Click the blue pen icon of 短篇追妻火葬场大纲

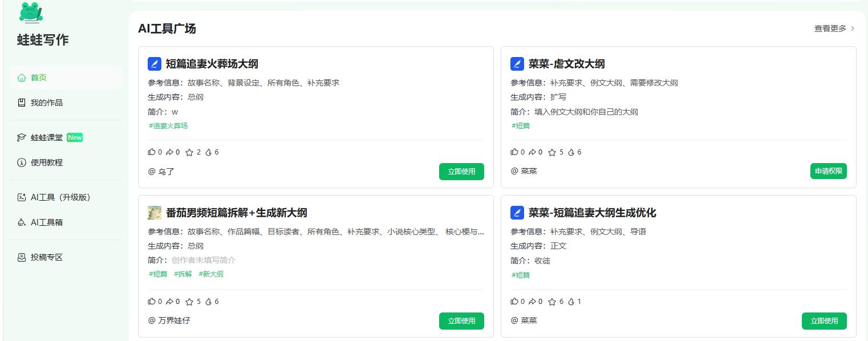tap(155, 64)
